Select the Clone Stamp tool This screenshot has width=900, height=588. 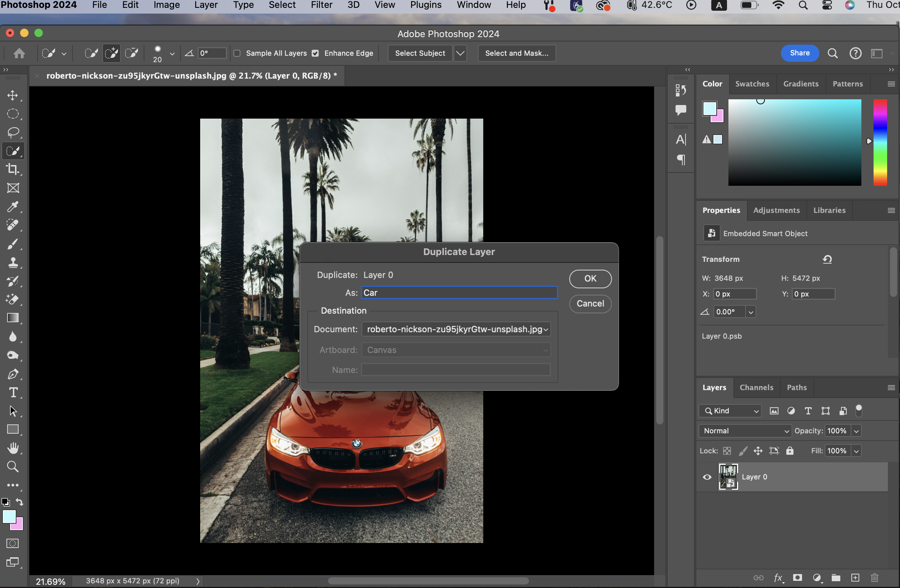coord(13,262)
